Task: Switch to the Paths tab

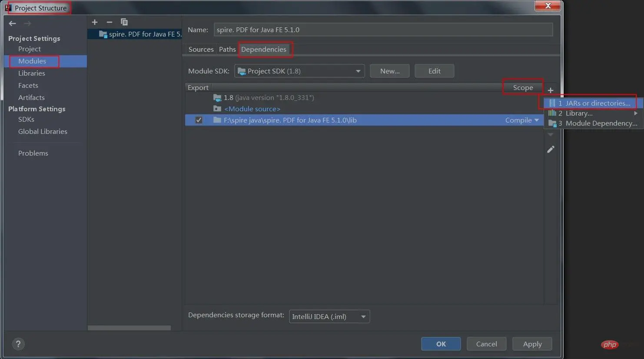Action: click(x=227, y=50)
